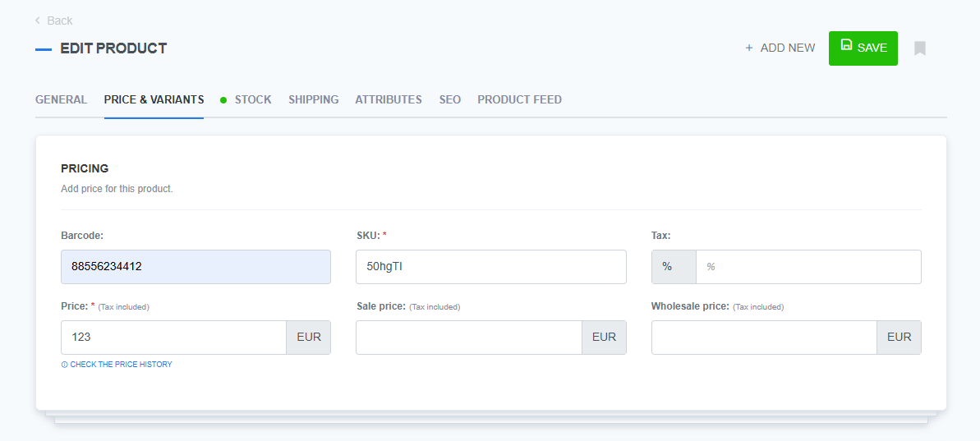Viewport: 980px width, 441px height.
Task: Click the Wholesale price input field
Action: pos(765,338)
